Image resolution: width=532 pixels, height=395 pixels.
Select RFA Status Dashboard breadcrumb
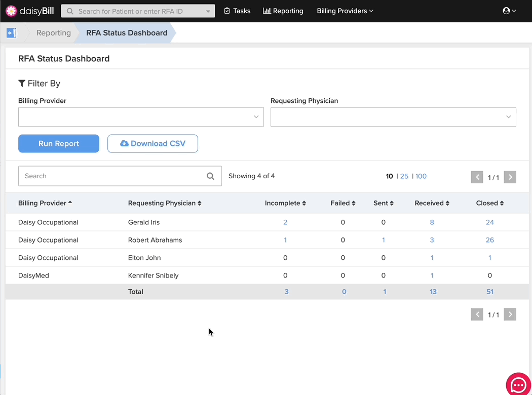127,33
